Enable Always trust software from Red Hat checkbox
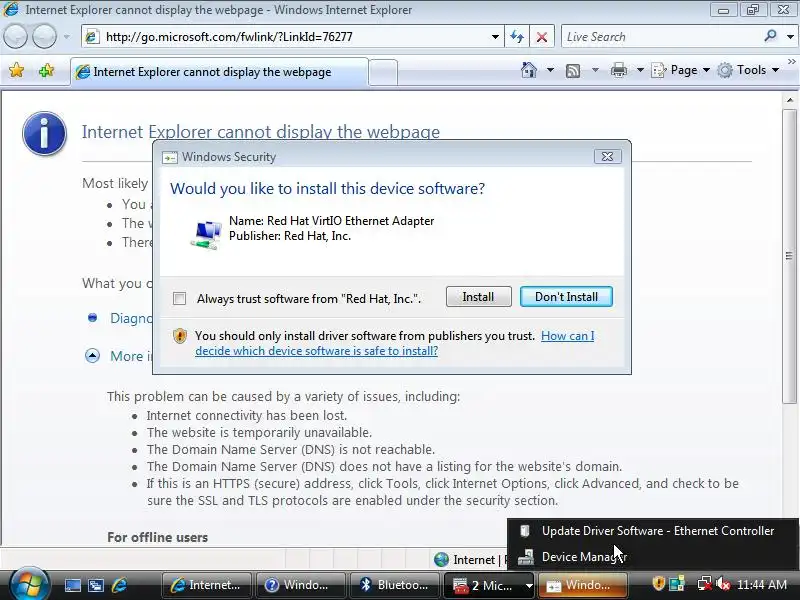 coord(180,298)
